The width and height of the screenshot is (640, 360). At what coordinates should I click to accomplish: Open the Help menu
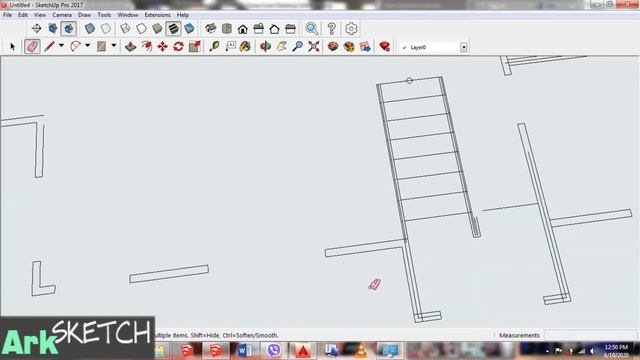[182, 15]
